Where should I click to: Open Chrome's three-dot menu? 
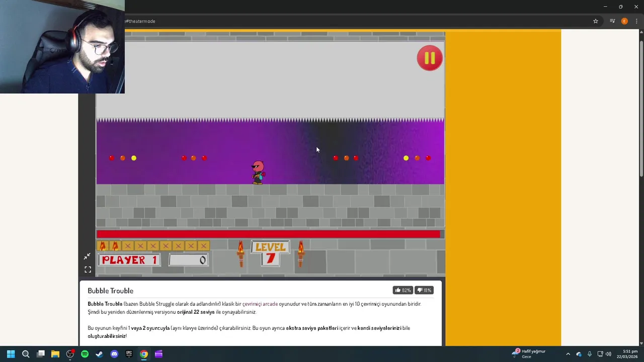tap(636, 21)
